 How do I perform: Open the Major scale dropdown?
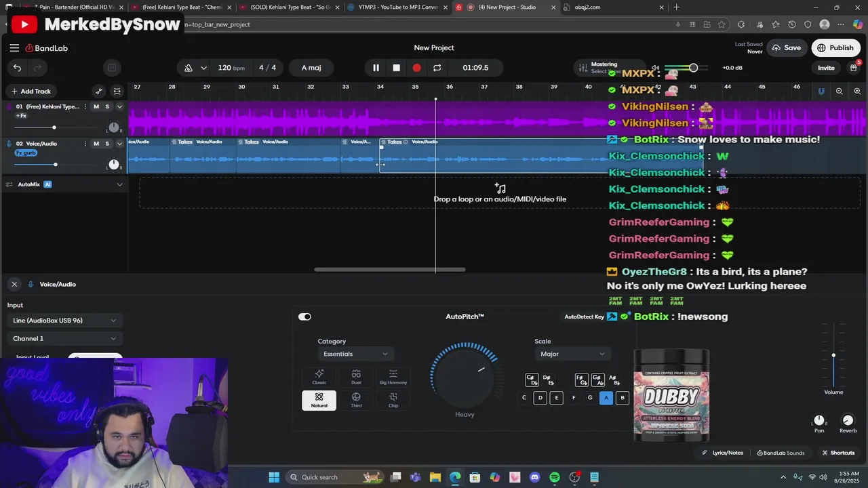pyautogui.click(x=573, y=354)
